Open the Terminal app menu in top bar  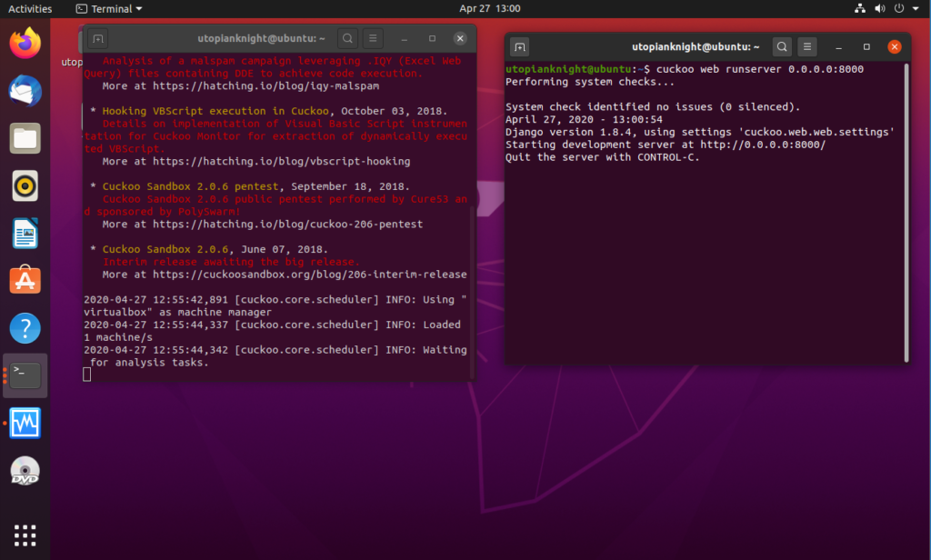(x=109, y=9)
